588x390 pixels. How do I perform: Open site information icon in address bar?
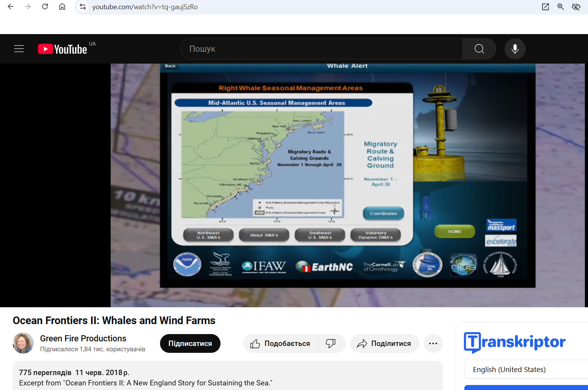(x=83, y=7)
